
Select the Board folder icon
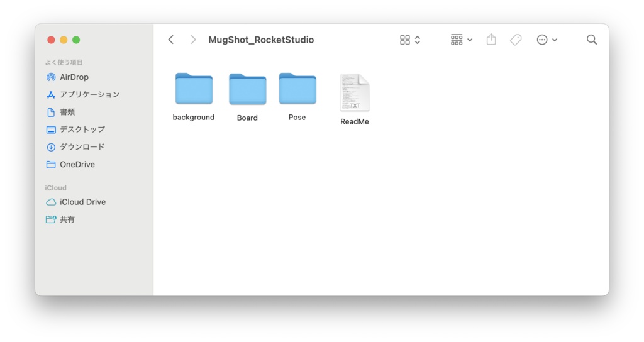pyautogui.click(x=248, y=89)
